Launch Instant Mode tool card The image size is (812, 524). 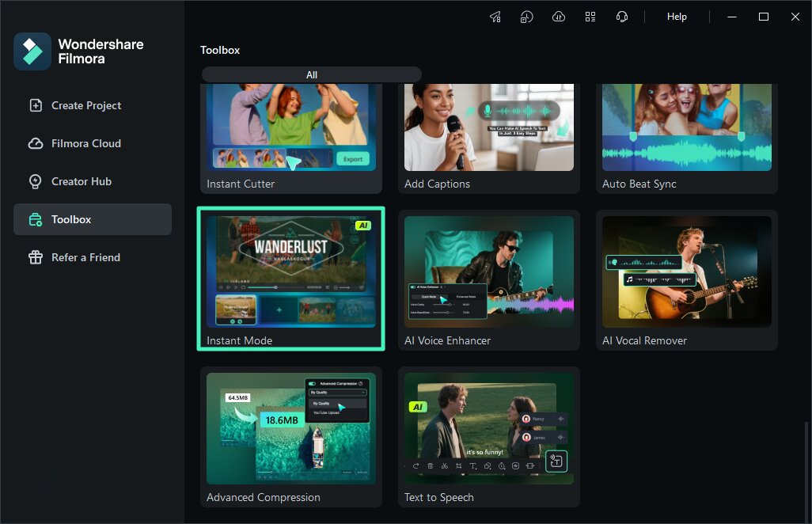291,279
